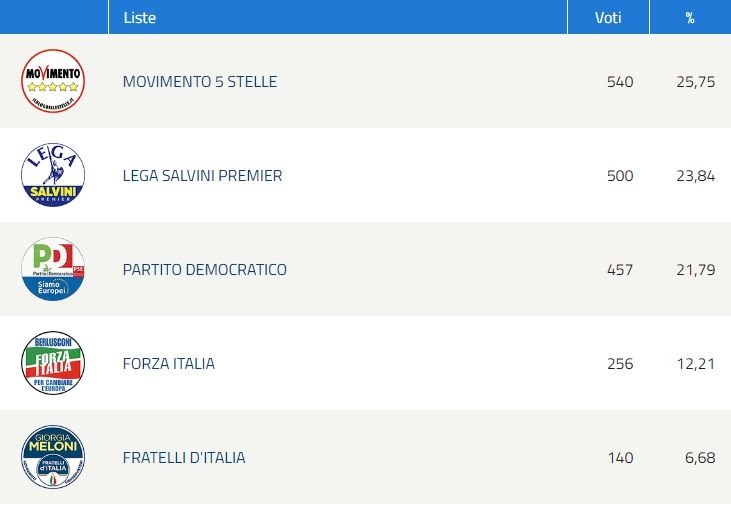Click the Forza Italia Berlusconi logo
Screen dimensions: 731x505
point(53,363)
